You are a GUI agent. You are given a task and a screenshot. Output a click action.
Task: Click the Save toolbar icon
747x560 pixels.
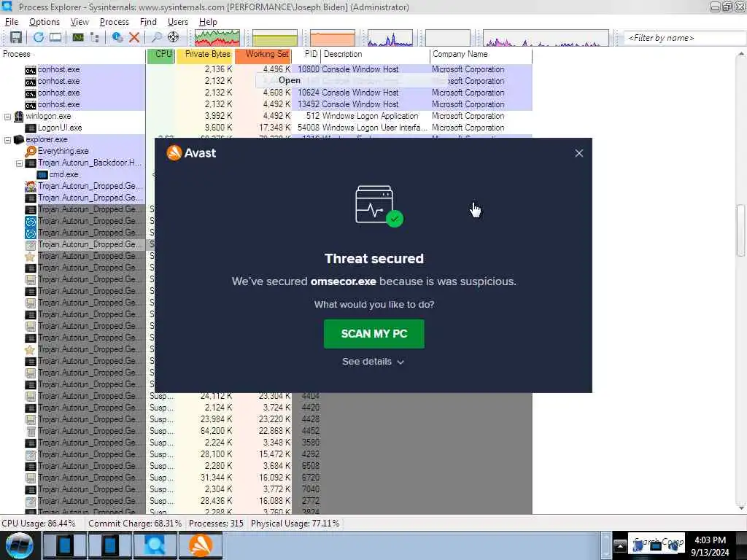(16, 37)
